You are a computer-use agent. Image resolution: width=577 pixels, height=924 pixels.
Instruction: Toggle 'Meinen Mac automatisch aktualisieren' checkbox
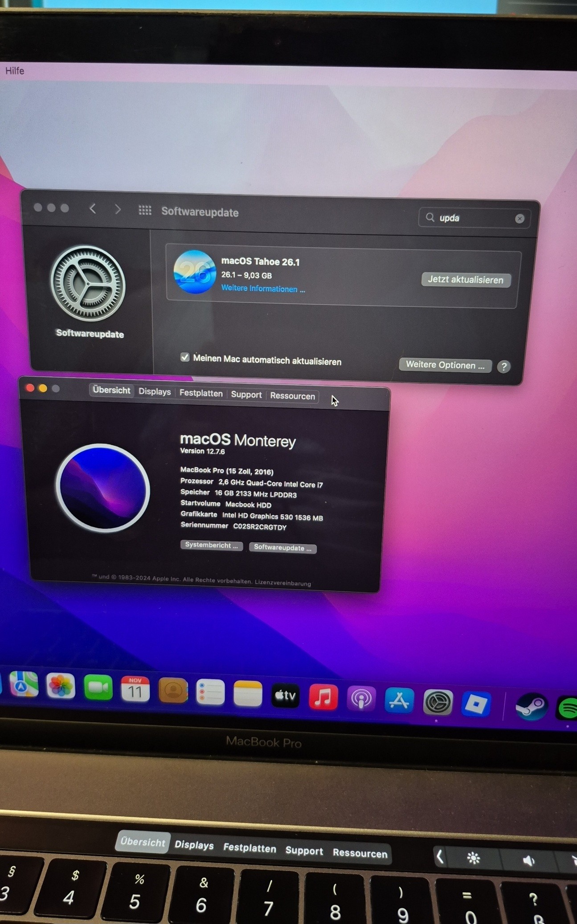point(185,357)
